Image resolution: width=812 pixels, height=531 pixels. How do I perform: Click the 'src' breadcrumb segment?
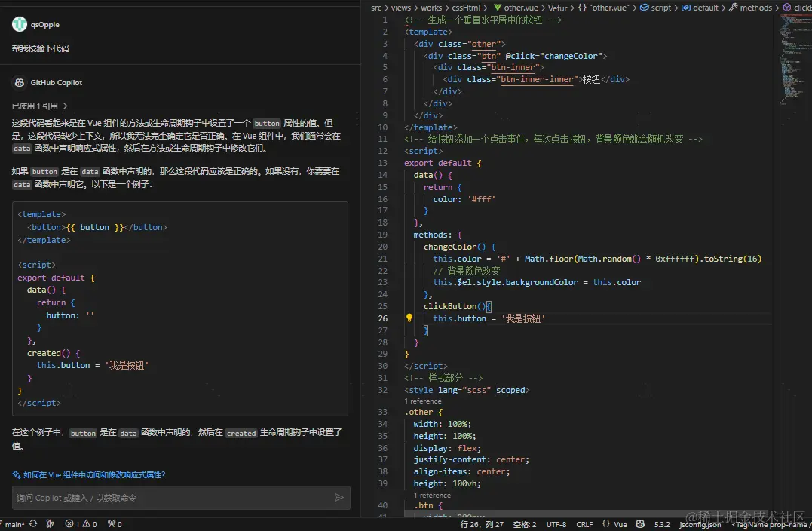pyautogui.click(x=376, y=8)
